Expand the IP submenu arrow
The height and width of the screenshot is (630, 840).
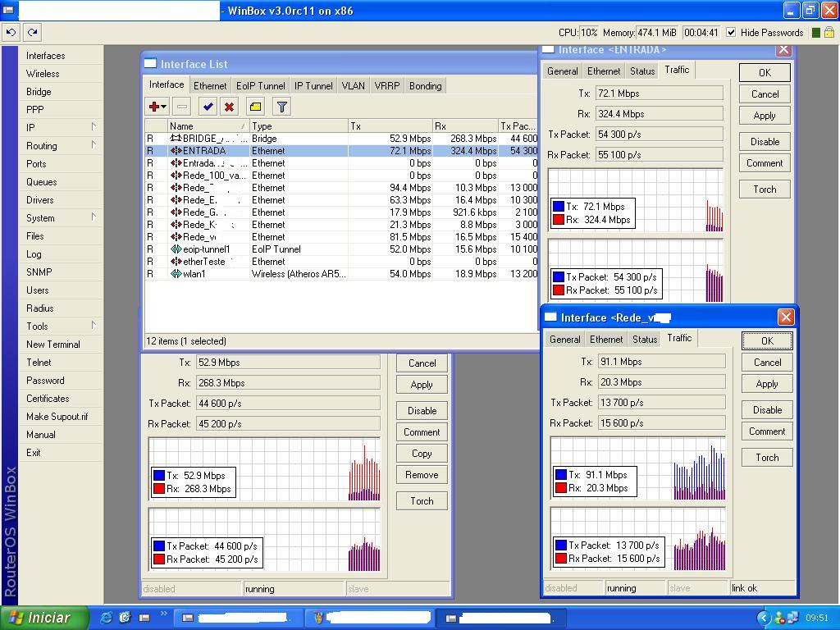tap(94, 127)
